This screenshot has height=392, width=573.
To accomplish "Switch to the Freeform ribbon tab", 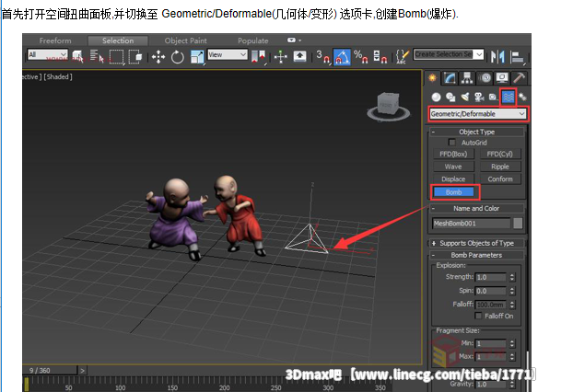I will coord(55,40).
